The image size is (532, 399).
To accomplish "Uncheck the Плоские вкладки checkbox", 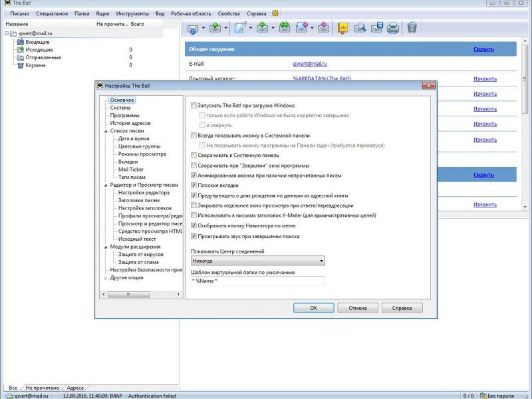I will (x=194, y=186).
